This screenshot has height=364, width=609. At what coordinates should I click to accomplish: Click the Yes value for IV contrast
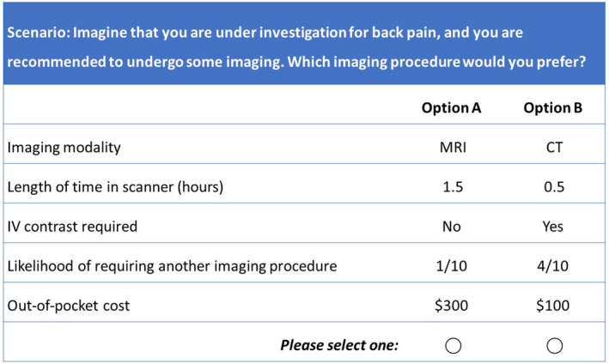pos(552,227)
